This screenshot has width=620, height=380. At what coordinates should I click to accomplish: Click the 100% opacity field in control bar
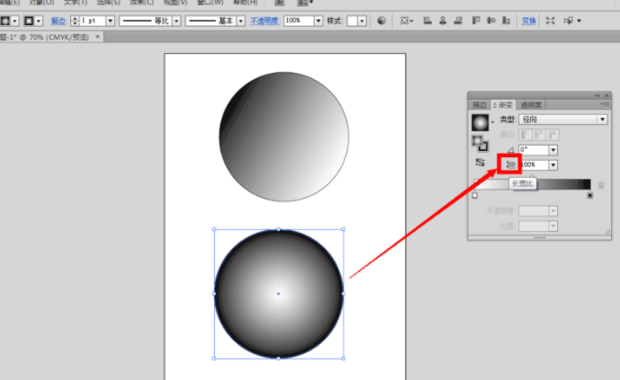299,21
